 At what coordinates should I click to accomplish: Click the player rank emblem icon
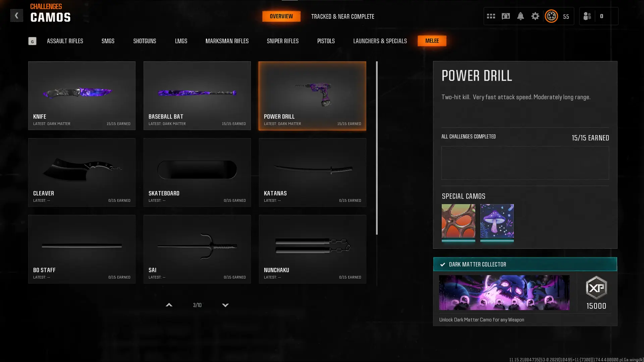(x=551, y=16)
